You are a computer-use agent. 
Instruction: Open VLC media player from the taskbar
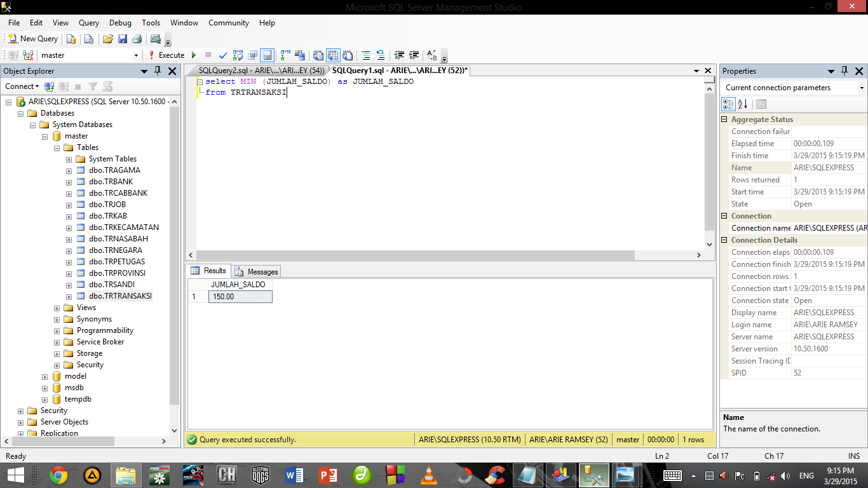[430, 475]
